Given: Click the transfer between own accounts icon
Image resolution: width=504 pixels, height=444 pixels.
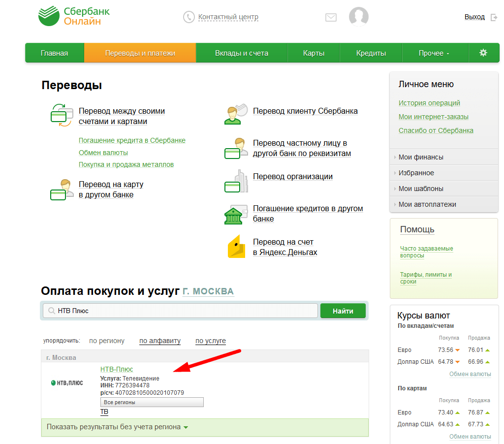Looking at the screenshot, I should pos(62,115).
